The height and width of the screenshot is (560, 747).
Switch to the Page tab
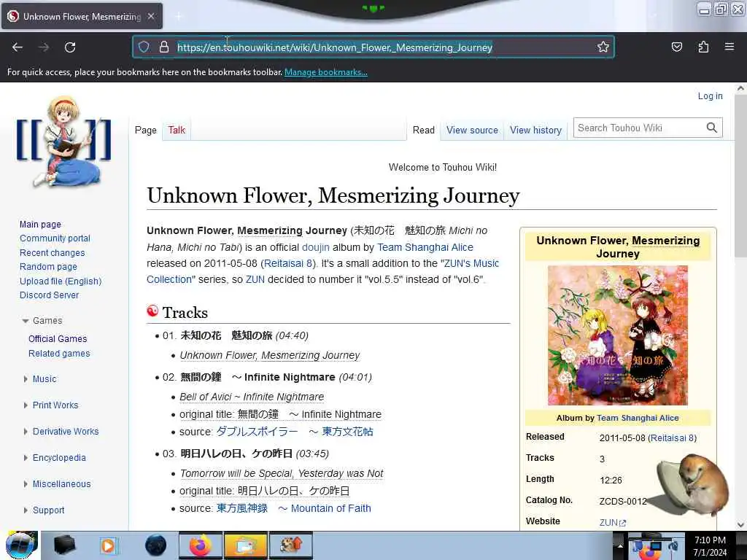click(x=146, y=130)
